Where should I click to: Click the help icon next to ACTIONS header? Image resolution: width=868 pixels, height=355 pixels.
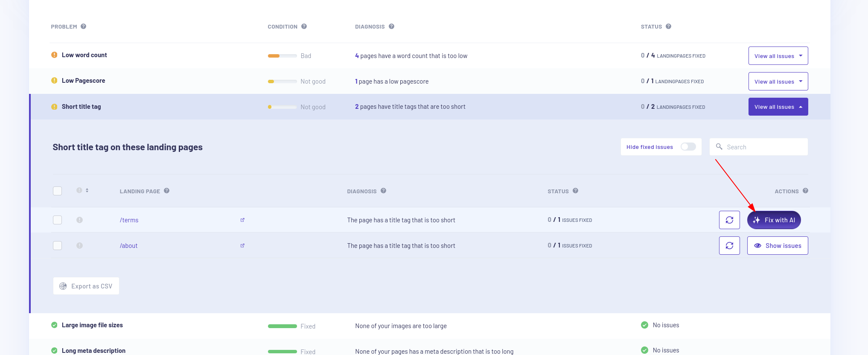click(x=806, y=191)
